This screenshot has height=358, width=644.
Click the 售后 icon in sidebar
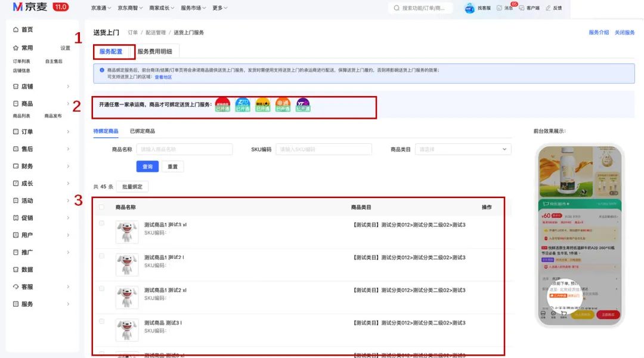coord(16,149)
